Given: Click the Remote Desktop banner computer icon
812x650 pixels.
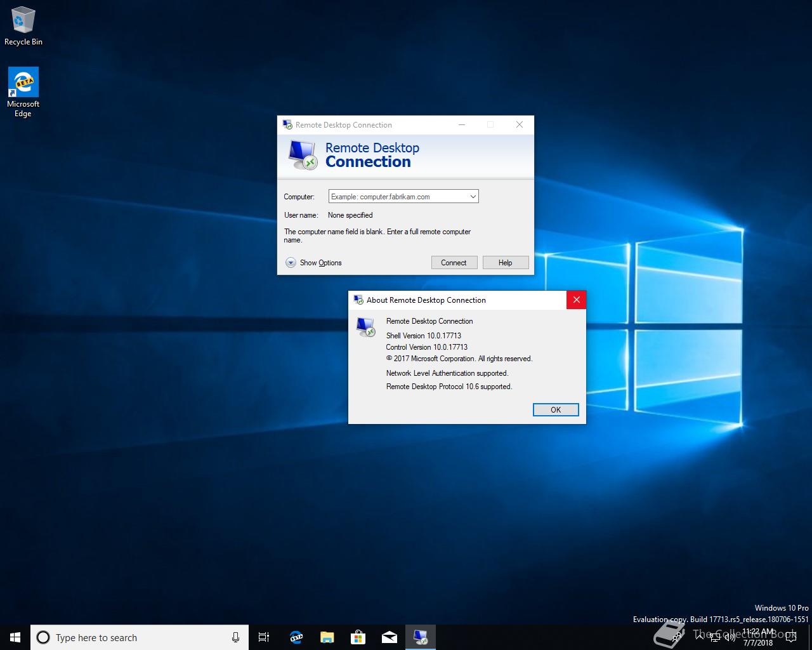Looking at the screenshot, I should [x=303, y=154].
